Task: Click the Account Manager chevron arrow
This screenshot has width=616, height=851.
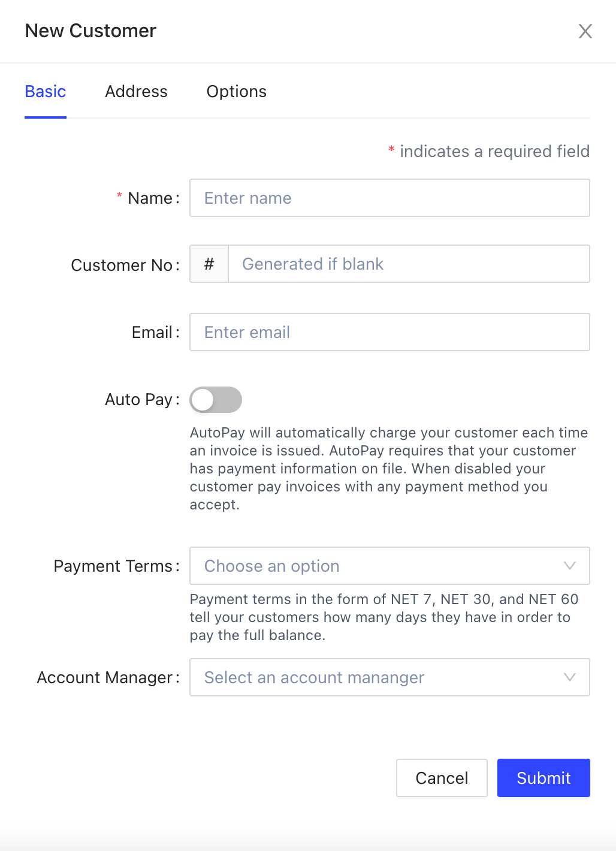Action: pos(570,677)
